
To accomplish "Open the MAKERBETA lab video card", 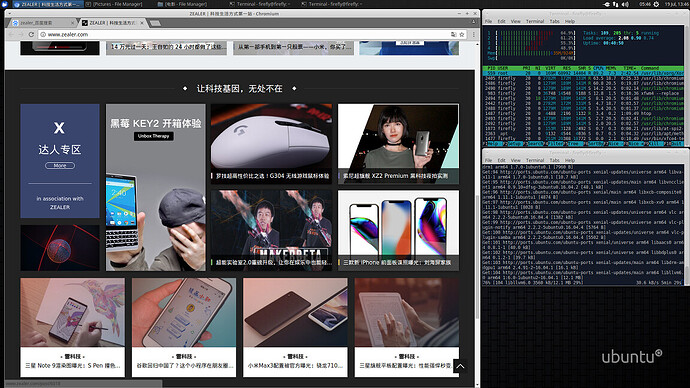I will 272,231.
